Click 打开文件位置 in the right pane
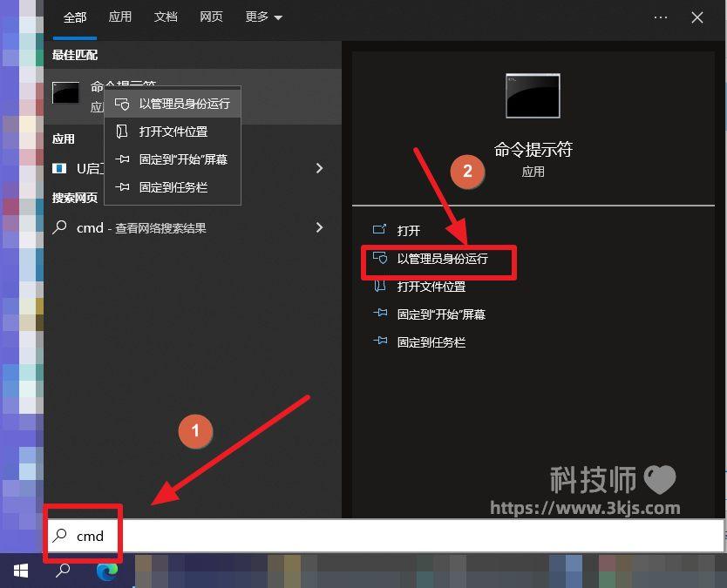Screen dimensions: 727x588 (431, 287)
